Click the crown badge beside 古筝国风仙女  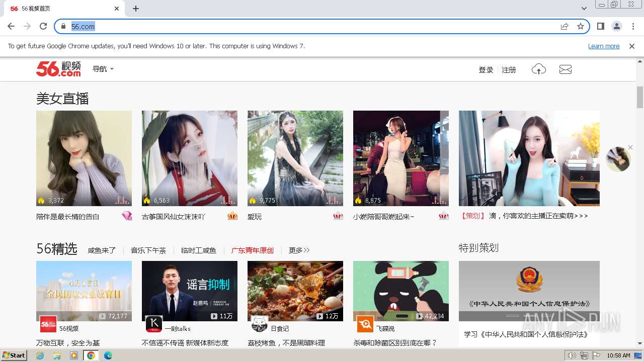click(232, 216)
